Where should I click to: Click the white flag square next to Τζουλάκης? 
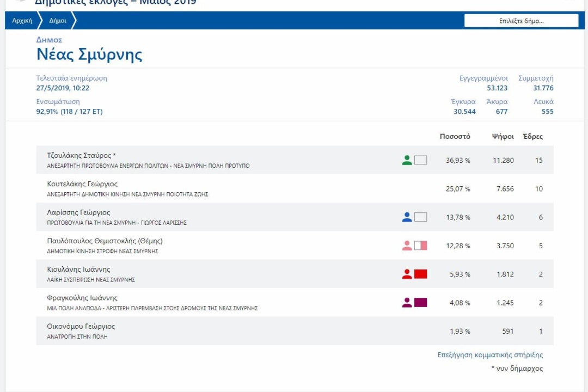pos(420,159)
